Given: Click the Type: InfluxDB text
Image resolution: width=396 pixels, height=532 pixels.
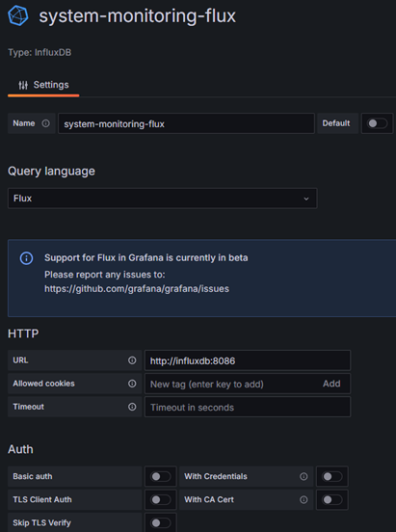Looking at the screenshot, I should pos(40,53).
